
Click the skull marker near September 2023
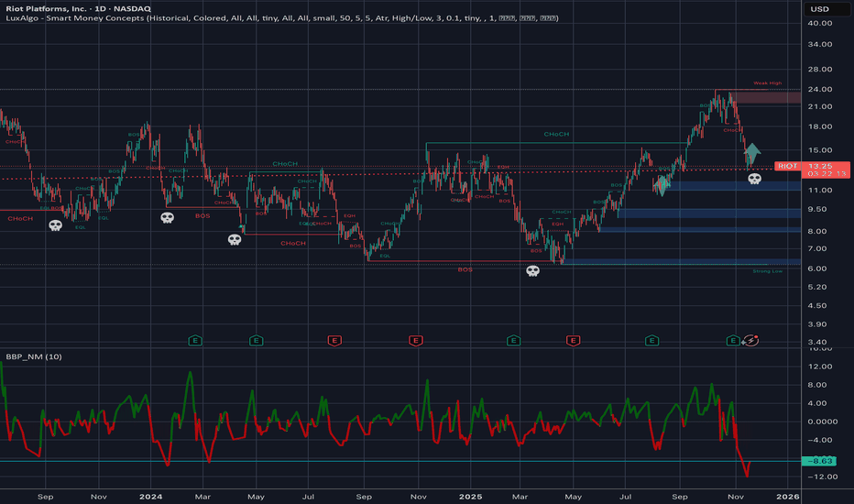[x=55, y=225]
